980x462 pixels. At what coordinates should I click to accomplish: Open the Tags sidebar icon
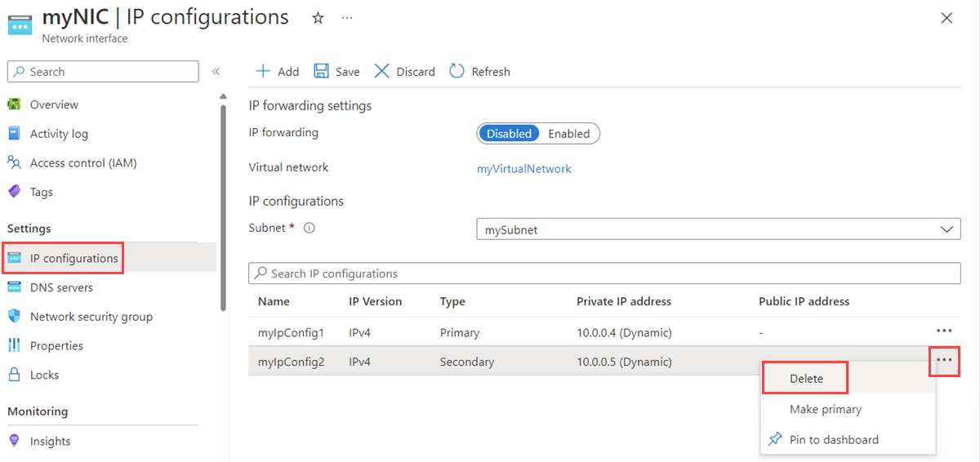coord(14,192)
